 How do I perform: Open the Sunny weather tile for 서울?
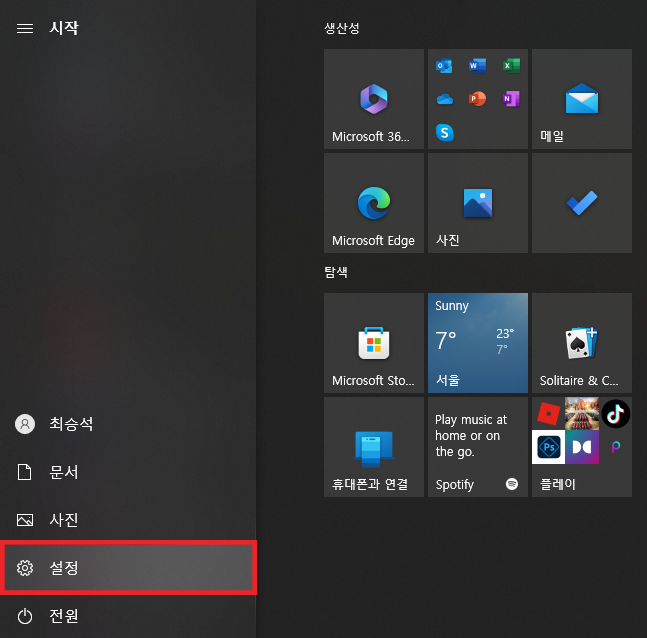(x=477, y=343)
